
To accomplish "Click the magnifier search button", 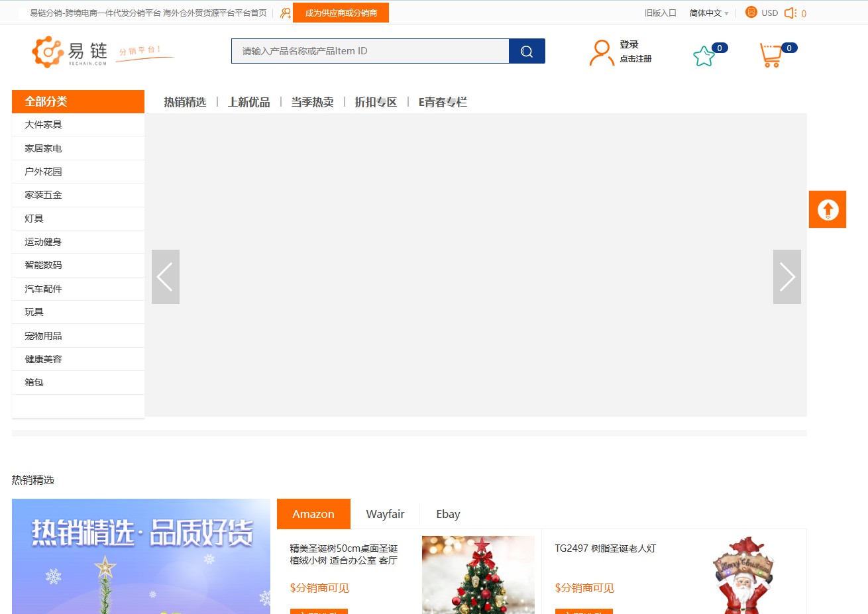I will click(x=527, y=51).
